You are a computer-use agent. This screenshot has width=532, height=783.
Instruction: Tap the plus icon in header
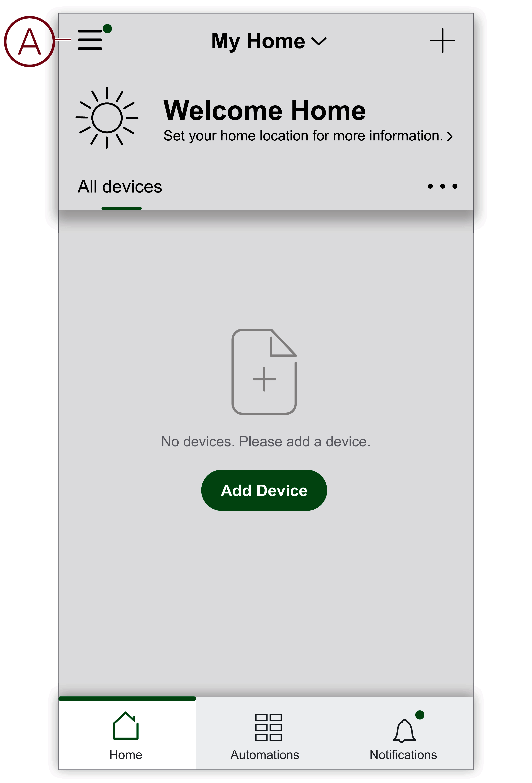pyautogui.click(x=442, y=41)
